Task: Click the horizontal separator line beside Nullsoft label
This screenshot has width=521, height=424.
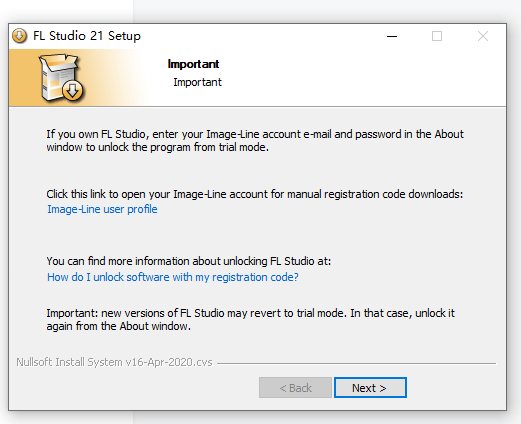Action: 356,363
